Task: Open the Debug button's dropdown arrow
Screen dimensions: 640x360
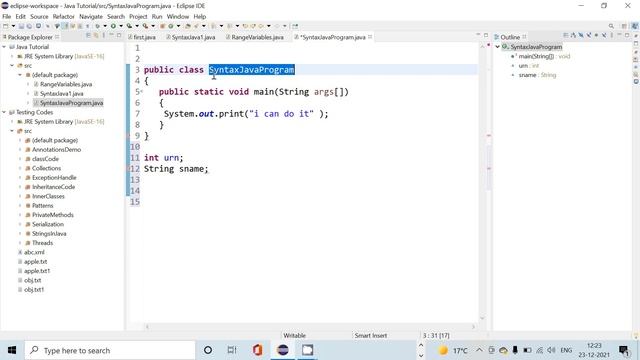Action: [105, 26]
